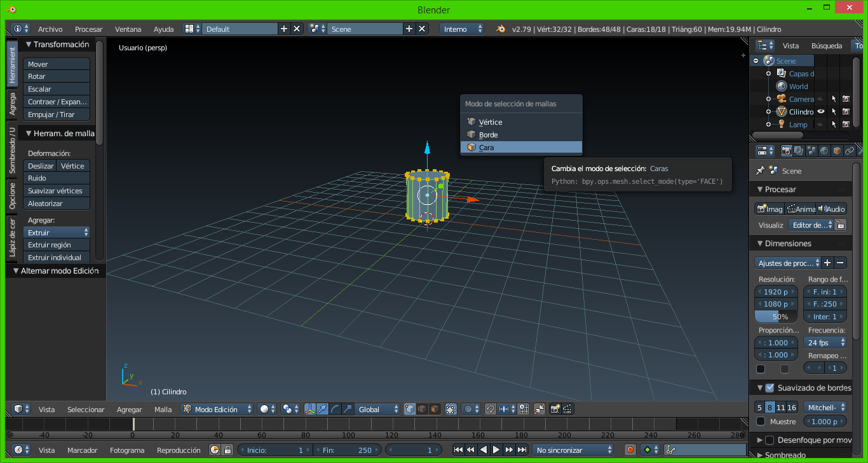Open the Object properties tab icon

(x=837, y=151)
